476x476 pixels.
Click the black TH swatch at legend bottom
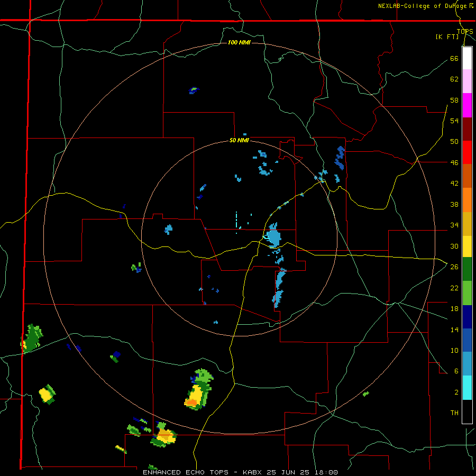pos(467,411)
